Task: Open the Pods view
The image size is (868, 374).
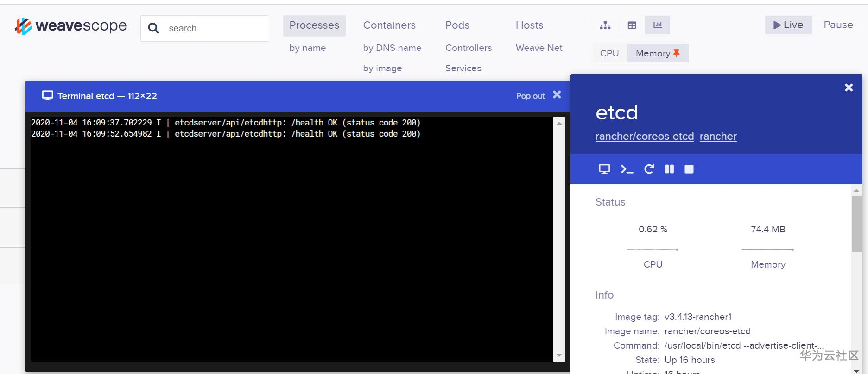Action: 457,25
